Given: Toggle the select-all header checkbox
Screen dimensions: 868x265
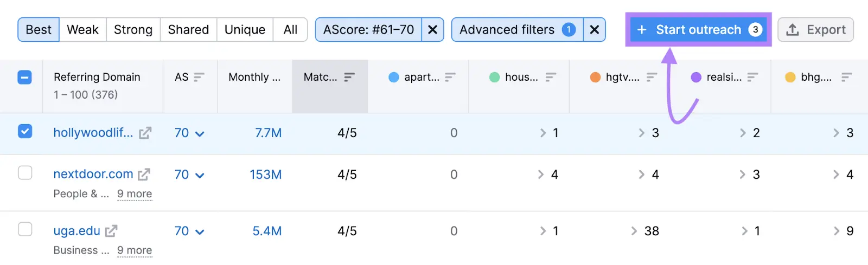Looking at the screenshot, I should pos(25,77).
